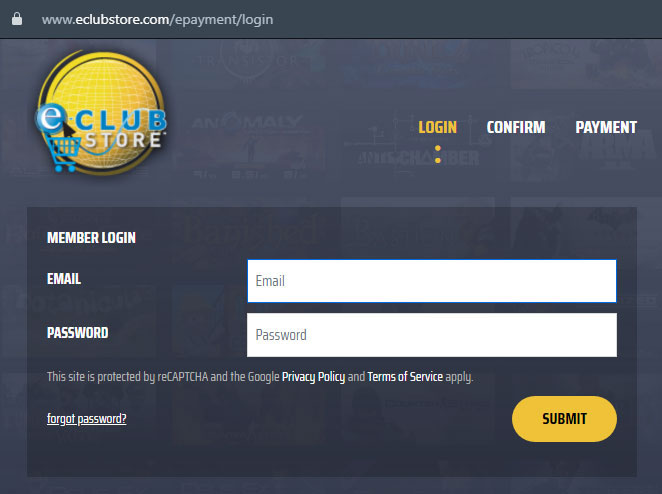This screenshot has height=494, width=662.
Task: Follow the forgot password? link
Action: click(x=87, y=419)
